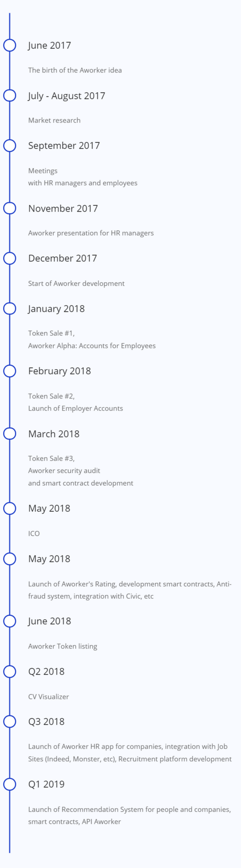241x868 pixels.
Task: Click the July - August 2017 circle marker
Action: 10,96
